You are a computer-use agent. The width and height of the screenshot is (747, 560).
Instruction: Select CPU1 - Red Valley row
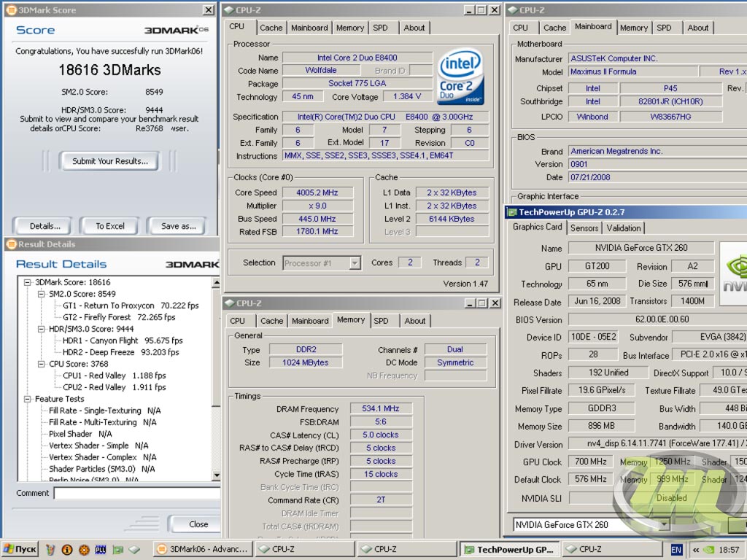click(x=115, y=376)
